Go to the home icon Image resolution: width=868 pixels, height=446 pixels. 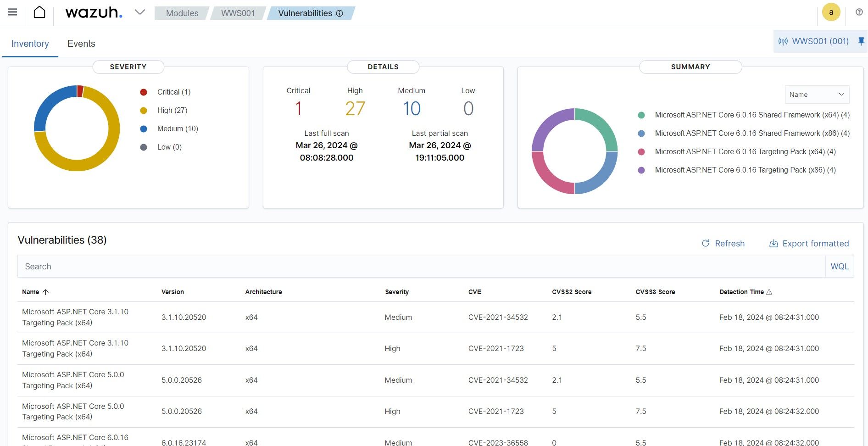point(39,12)
